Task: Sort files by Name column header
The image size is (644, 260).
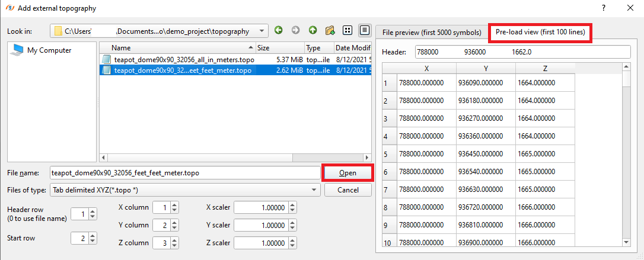Action: [177, 47]
